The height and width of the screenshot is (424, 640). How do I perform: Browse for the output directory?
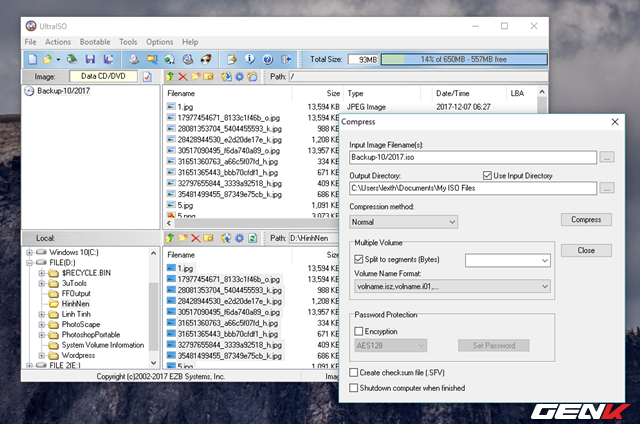(x=607, y=188)
